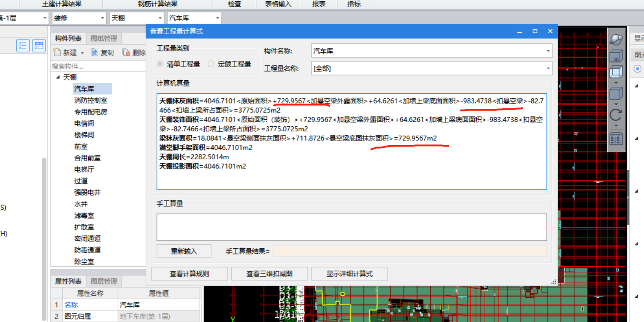Open the 钢筋计算结果 ribbon tab
The width and height of the screenshot is (644, 322).
click(x=158, y=4)
